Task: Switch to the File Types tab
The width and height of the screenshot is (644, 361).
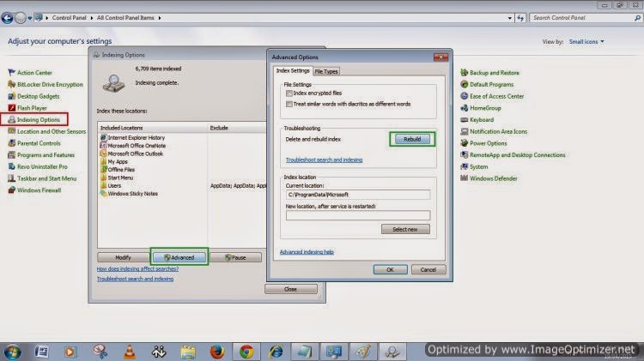Action: click(326, 71)
